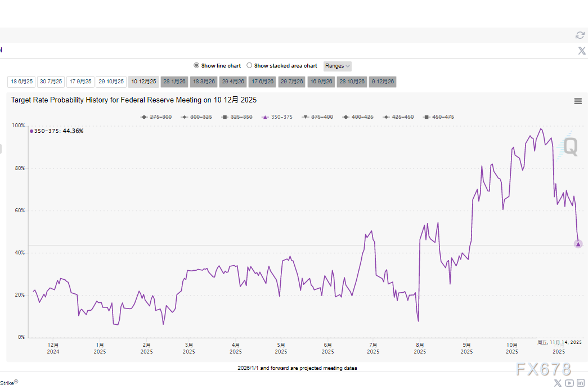The height and width of the screenshot is (389, 588).
Task: Click the purple 44.36% endpoint marker
Action: (x=578, y=244)
